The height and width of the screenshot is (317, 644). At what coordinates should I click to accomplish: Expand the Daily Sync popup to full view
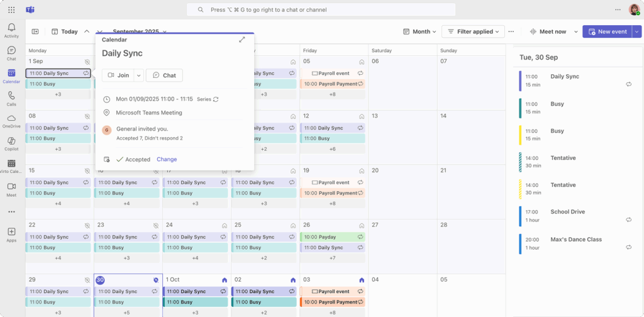[x=242, y=40]
